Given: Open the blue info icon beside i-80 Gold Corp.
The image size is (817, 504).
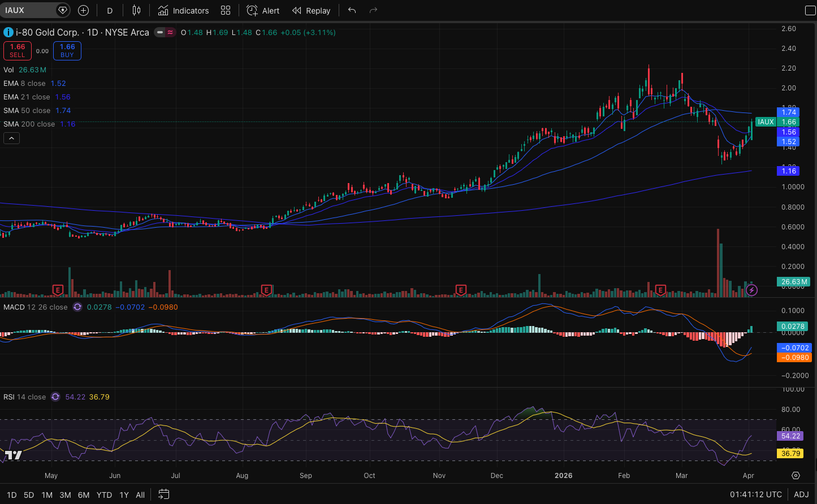Looking at the screenshot, I should [x=8, y=32].
